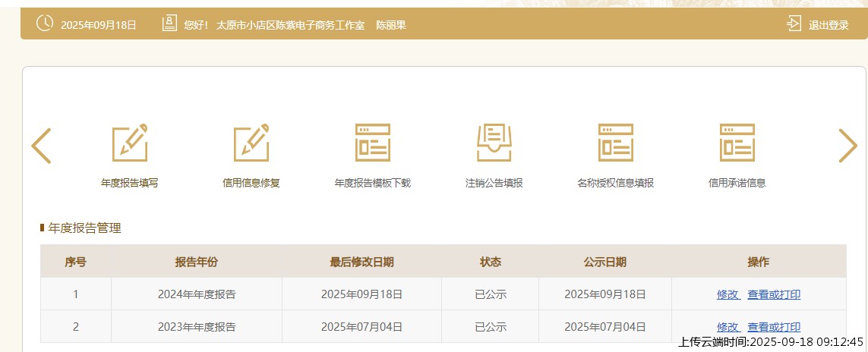The width and height of the screenshot is (868, 352).
Task: Click the serial number 2 cell
Action: pos(76,326)
